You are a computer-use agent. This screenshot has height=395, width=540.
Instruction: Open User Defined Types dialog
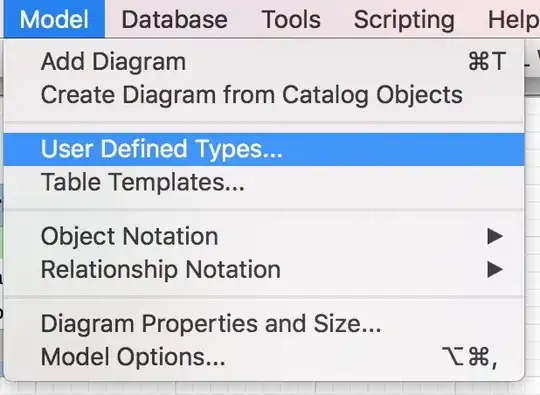coord(264,149)
